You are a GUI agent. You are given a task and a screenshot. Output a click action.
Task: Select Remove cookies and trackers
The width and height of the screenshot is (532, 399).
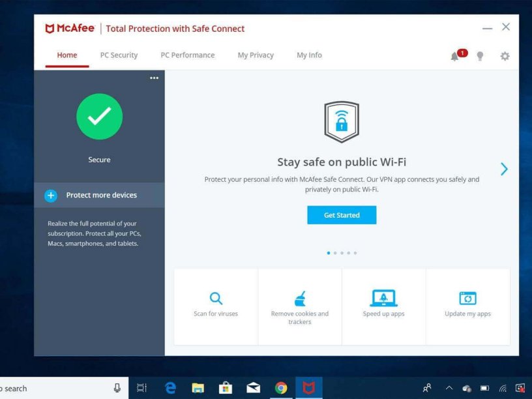(299, 305)
